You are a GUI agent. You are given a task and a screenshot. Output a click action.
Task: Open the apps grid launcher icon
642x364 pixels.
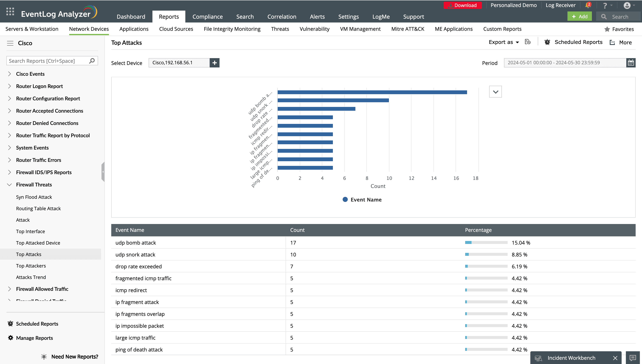coord(10,11)
